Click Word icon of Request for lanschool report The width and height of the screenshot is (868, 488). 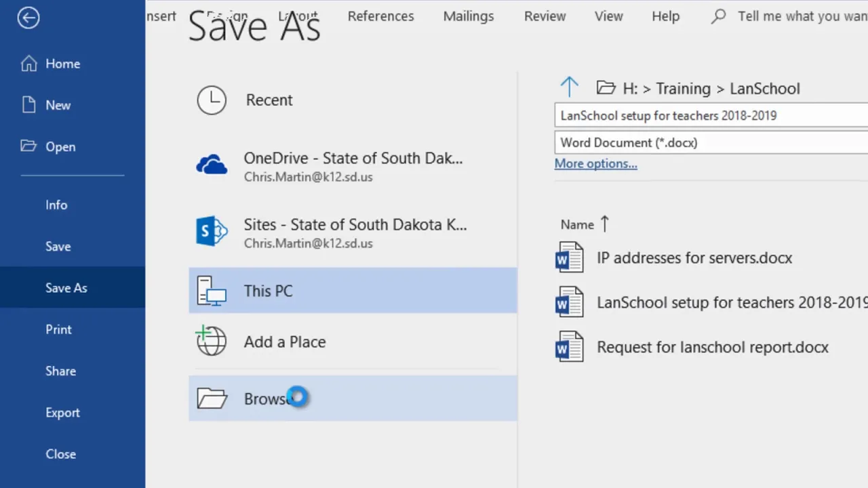(x=569, y=346)
